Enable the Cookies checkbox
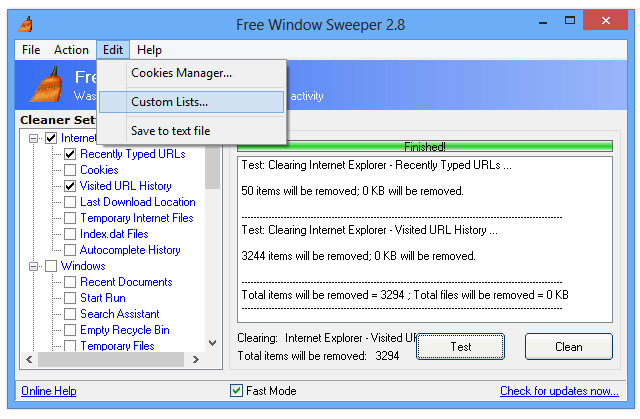 click(70, 170)
